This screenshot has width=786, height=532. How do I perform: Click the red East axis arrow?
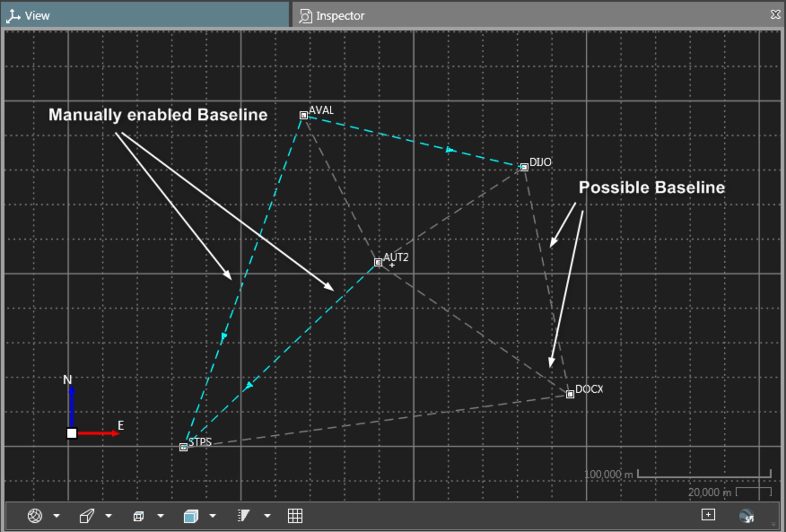pos(98,433)
